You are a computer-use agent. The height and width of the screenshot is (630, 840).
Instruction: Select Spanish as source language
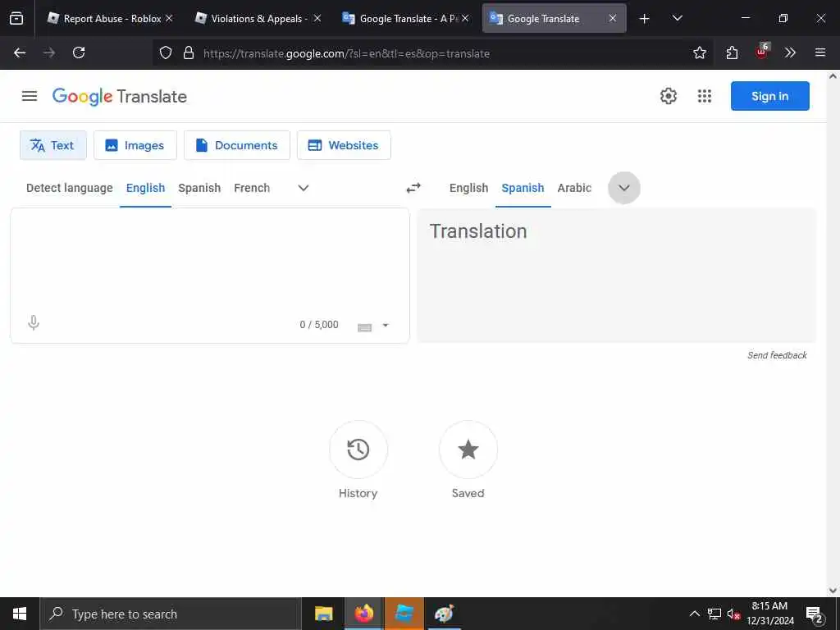[x=199, y=188]
